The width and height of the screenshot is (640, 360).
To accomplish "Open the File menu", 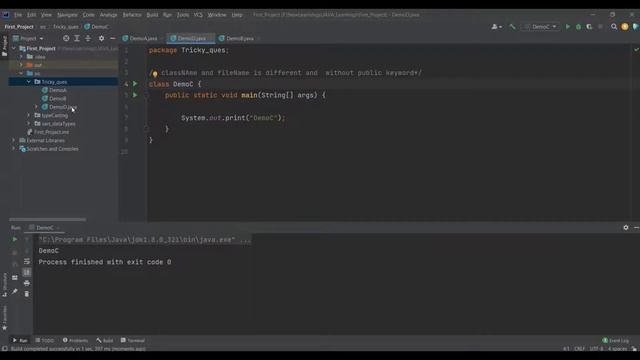I will click(18, 15).
